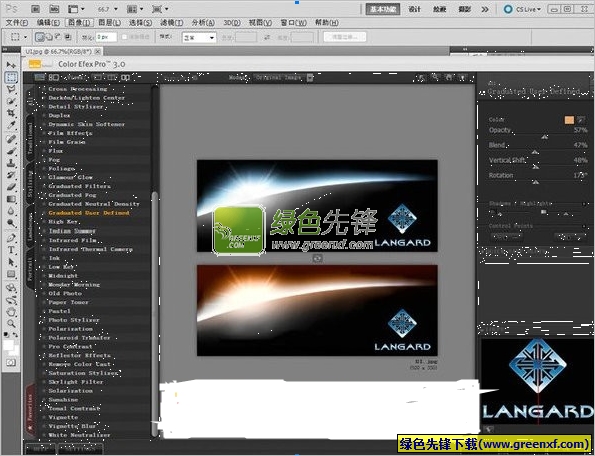
Task: Select the Gradient tool
Action: [11, 199]
